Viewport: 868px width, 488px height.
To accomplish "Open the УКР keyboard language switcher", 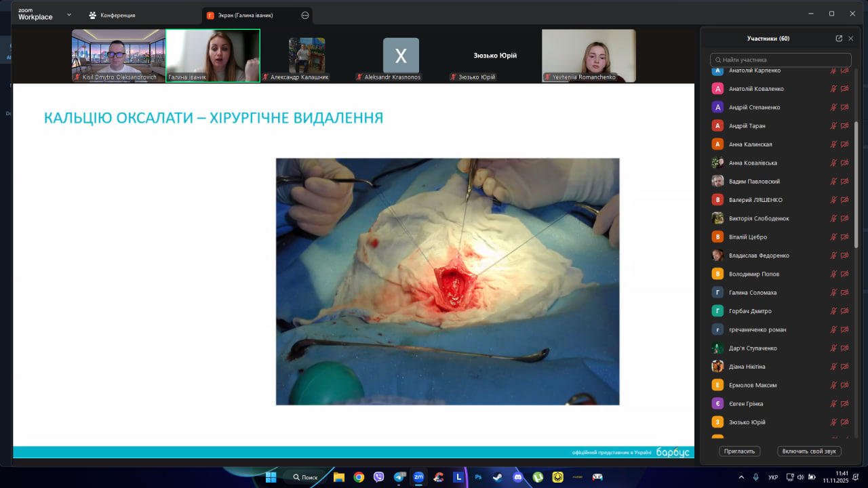I will (x=773, y=477).
